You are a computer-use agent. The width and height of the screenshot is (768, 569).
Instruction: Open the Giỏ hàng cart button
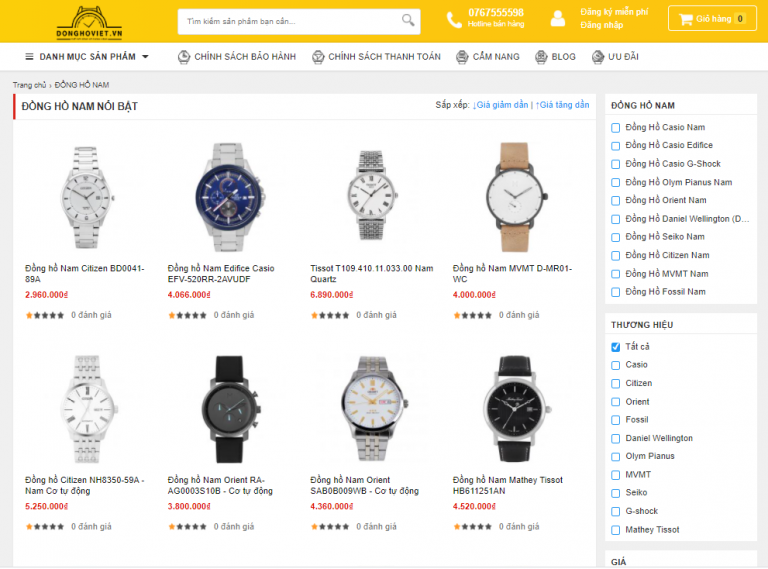point(712,19)
